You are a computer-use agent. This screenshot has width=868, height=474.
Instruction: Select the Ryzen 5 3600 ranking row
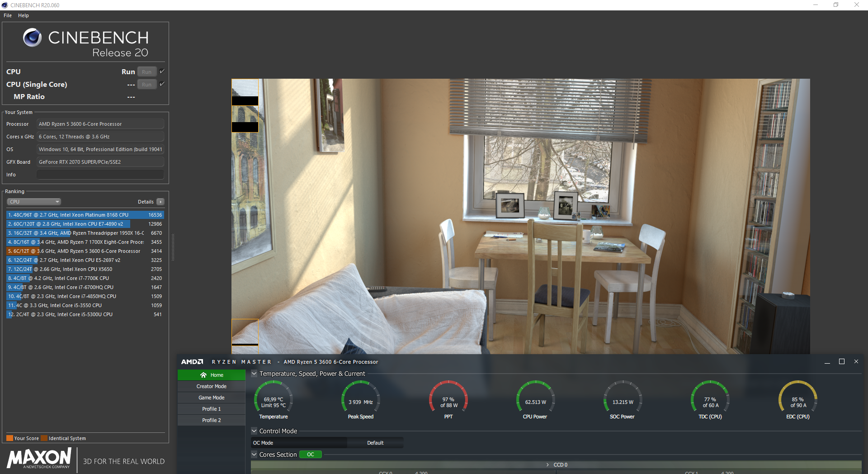[x=85, y=251]
